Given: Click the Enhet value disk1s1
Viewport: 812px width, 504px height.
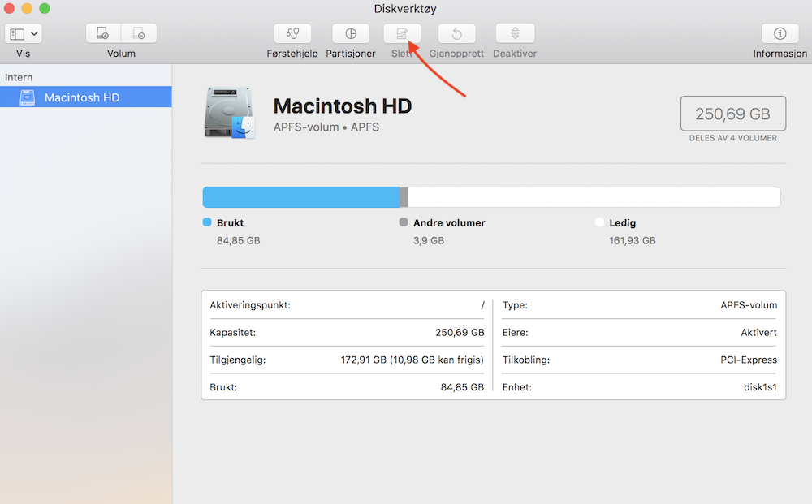Looking at the screenshot, I should tap(760, 387).
